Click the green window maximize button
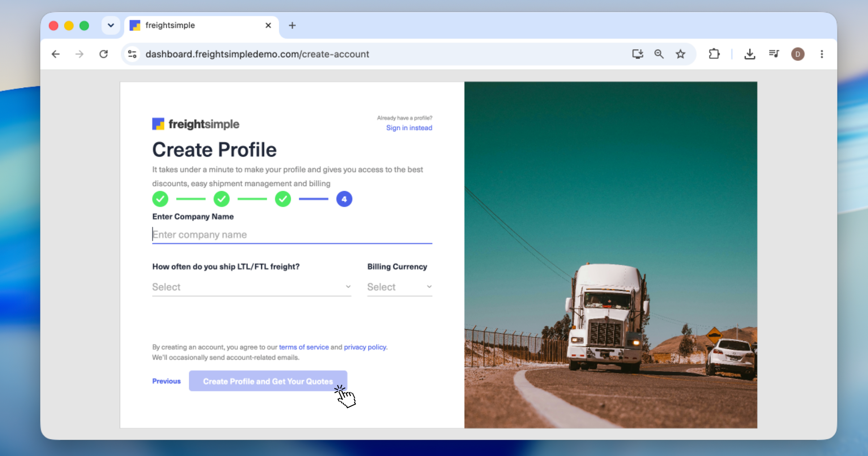The image size is (868, 456). 84,26
